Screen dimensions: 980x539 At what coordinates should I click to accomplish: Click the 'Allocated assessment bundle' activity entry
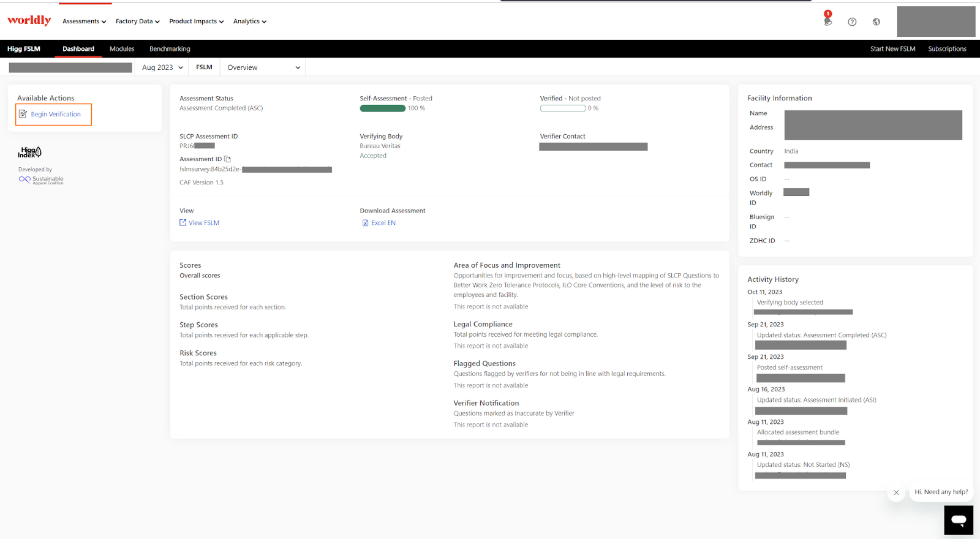(798, 432)
